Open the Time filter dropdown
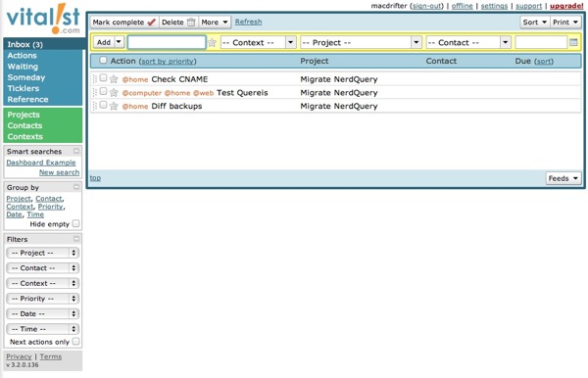This screenshot has height=378, width=588. 43,329
